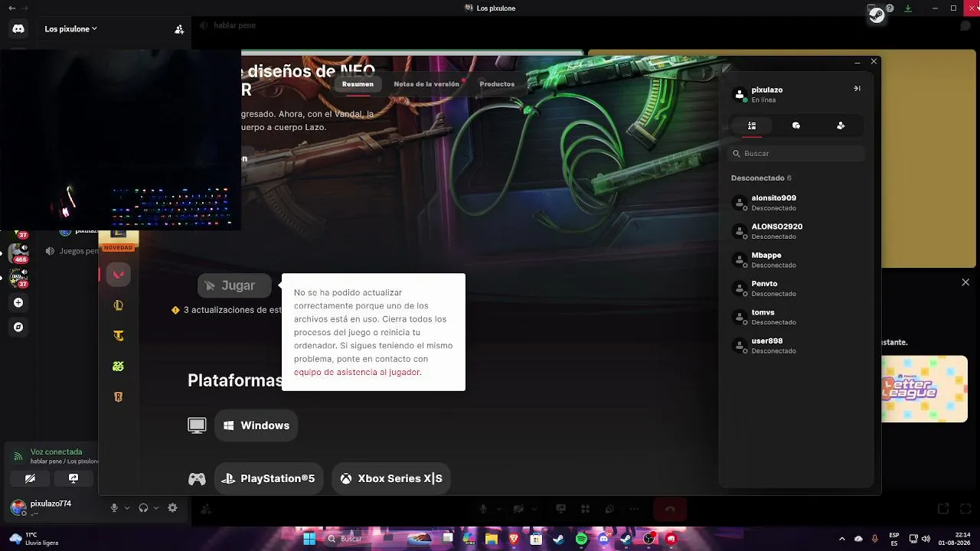
Task: Toggle camera in Discord voice connected panel
Action: 30,478
